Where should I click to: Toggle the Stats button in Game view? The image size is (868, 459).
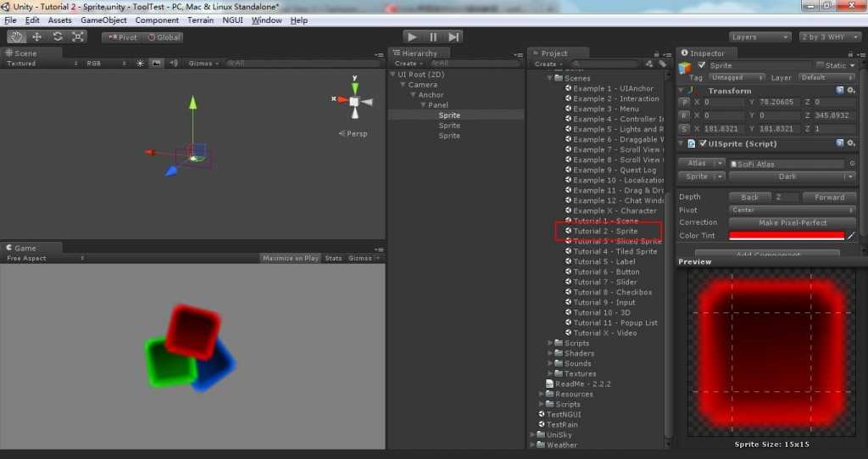333,258
